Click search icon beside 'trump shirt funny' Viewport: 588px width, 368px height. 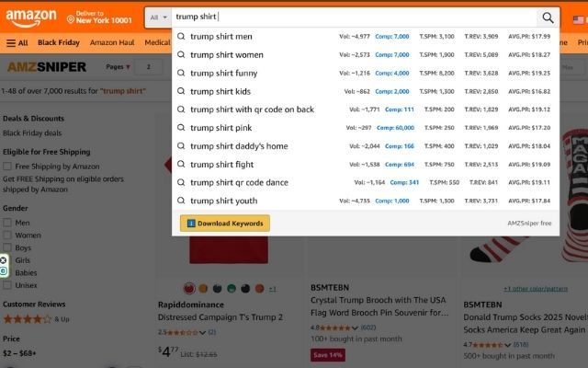181,73
